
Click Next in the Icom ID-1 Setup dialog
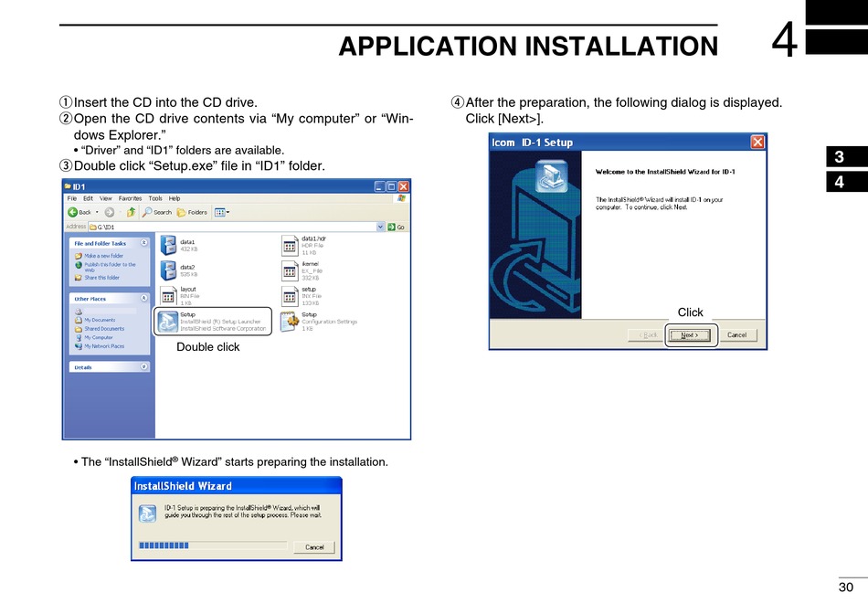(690, 335)
